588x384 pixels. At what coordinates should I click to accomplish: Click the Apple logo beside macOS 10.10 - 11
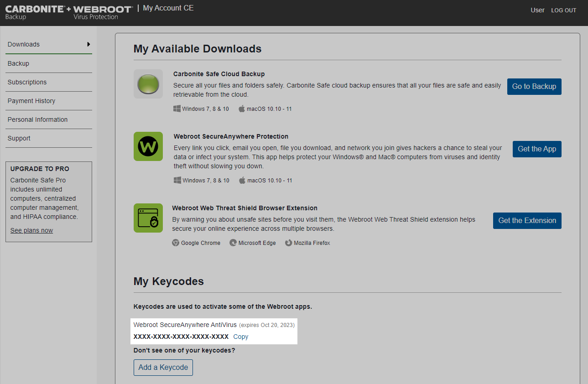point(242,109)
